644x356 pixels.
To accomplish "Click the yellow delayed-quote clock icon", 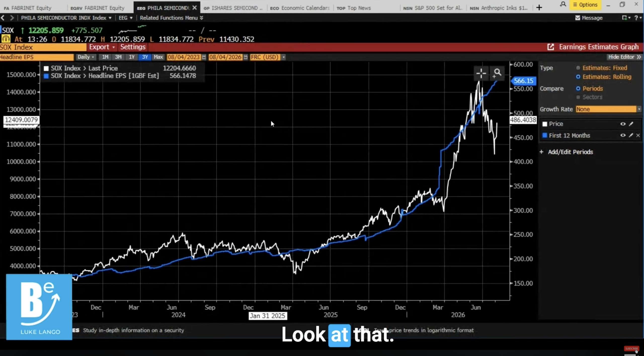I will click(x=6, y=39).
